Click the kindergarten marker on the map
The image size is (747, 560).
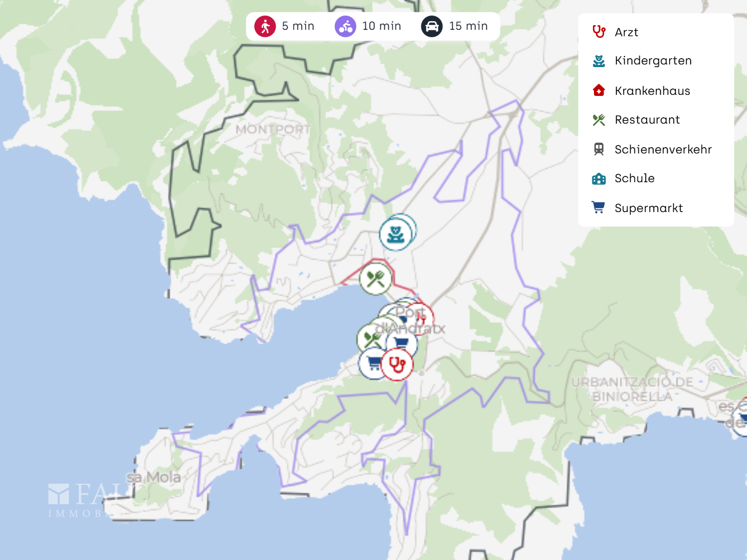(396, 234)
